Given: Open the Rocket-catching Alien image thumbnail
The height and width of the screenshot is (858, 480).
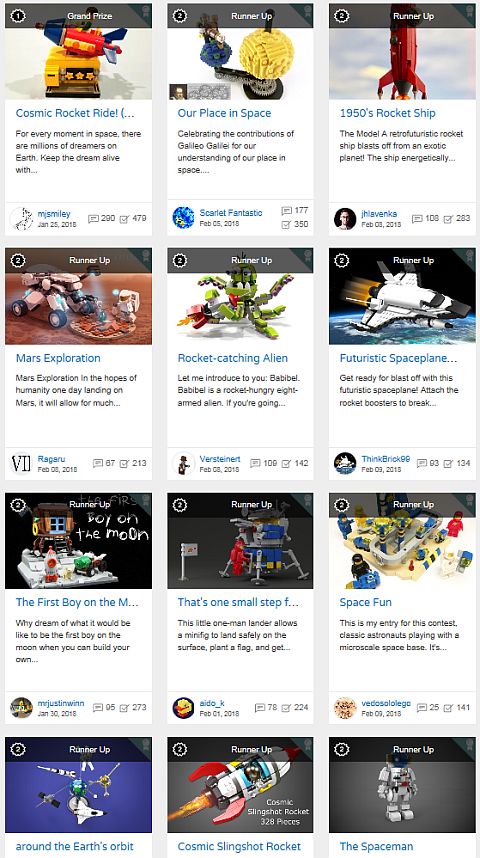Looking at the screenshot, I should 240,297.
